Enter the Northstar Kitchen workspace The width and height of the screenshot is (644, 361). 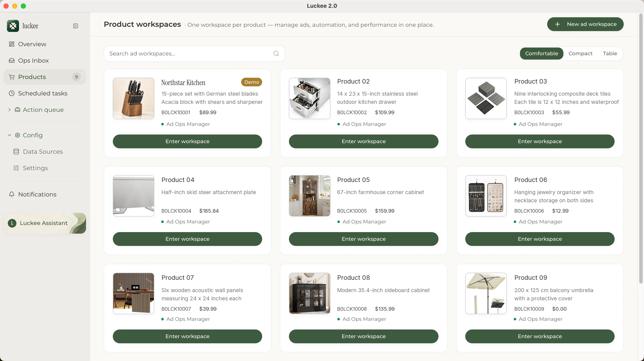point(187,141)
